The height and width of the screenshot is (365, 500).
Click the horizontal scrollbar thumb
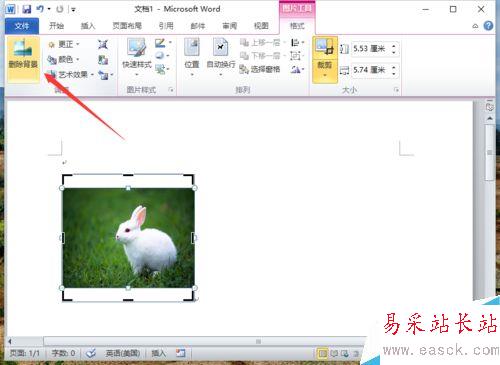258,341
